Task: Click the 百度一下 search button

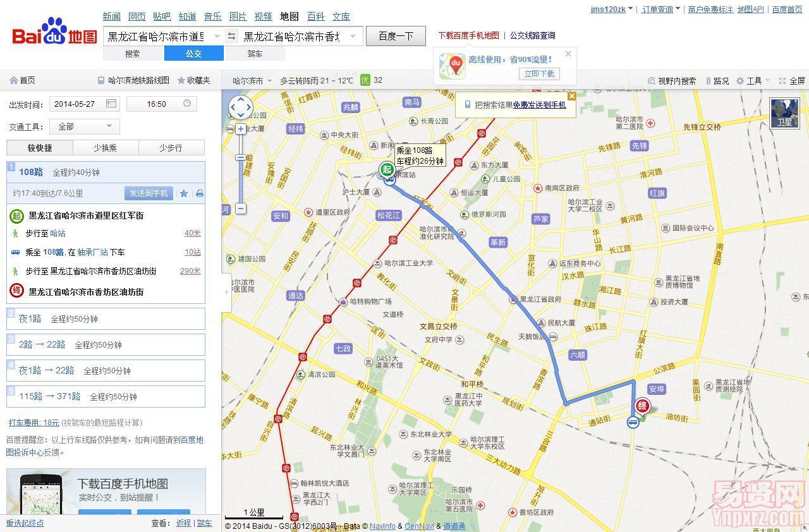Action: click(x=396, y=36)
